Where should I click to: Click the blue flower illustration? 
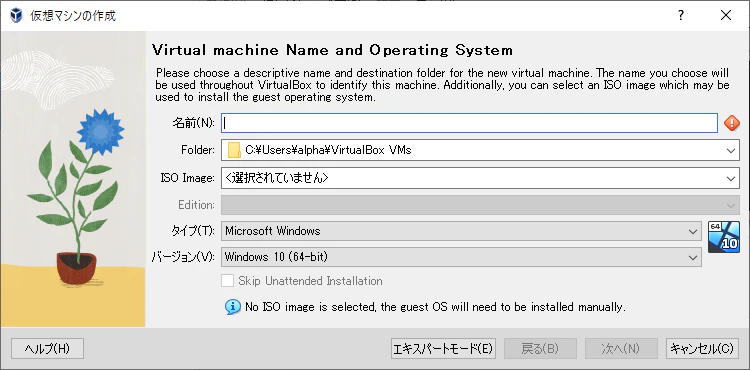(x=100, y=131)
